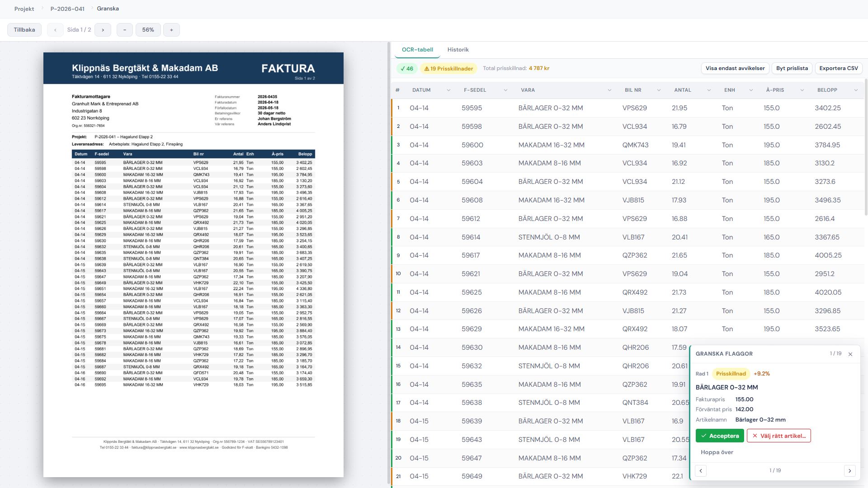Open the Datum column dropdown
Screen dimensions: 868x488
[x=448, y=90]
